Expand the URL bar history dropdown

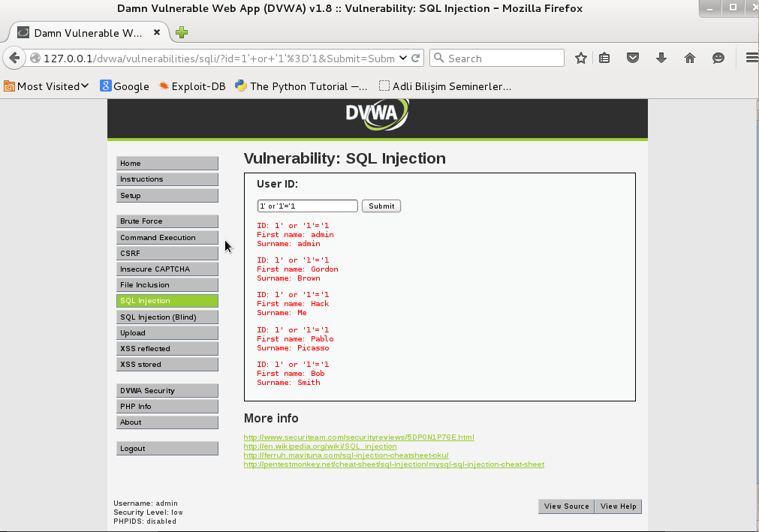tap(404, 59)
